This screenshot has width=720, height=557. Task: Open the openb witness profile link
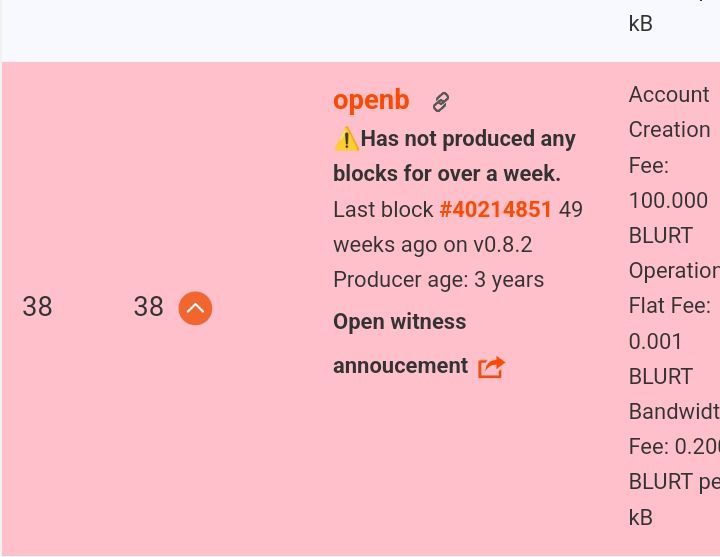pos(371,100)
